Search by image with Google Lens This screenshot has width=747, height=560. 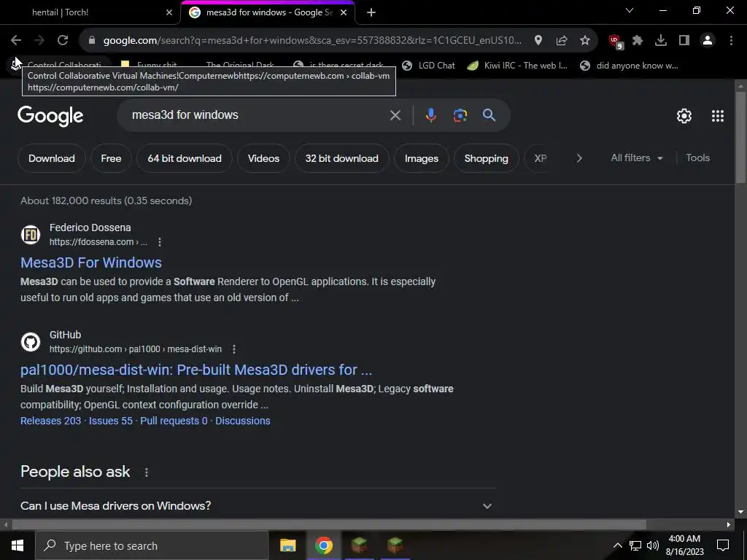[x=460, y=115]
